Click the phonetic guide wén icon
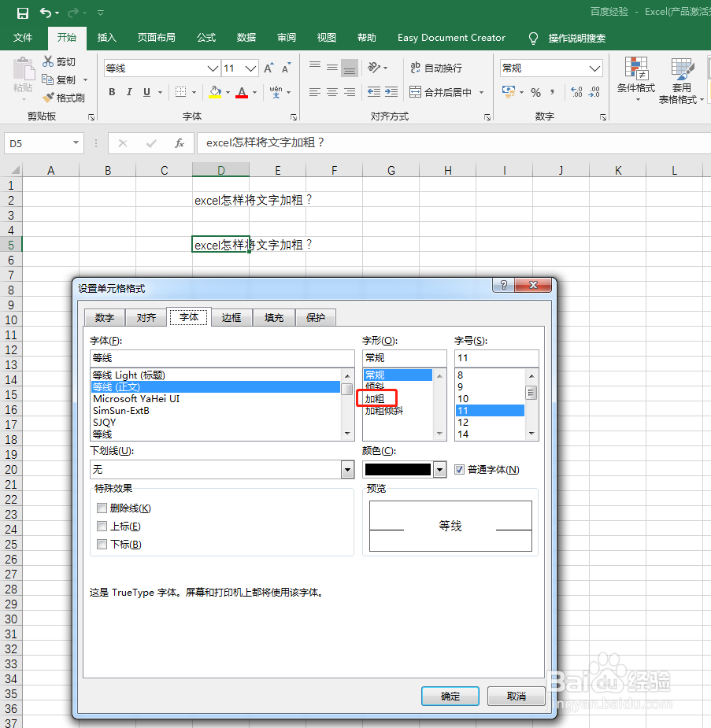 coord(276,92)
